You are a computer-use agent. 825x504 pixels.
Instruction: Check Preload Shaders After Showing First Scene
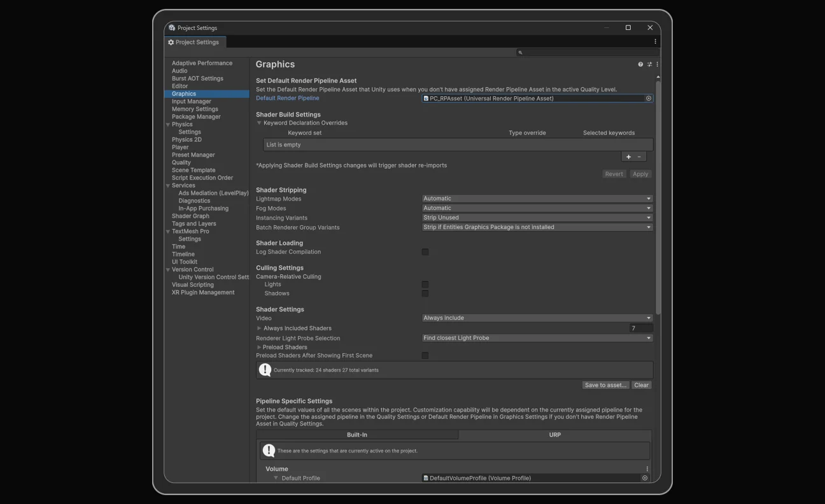(425, 356)
